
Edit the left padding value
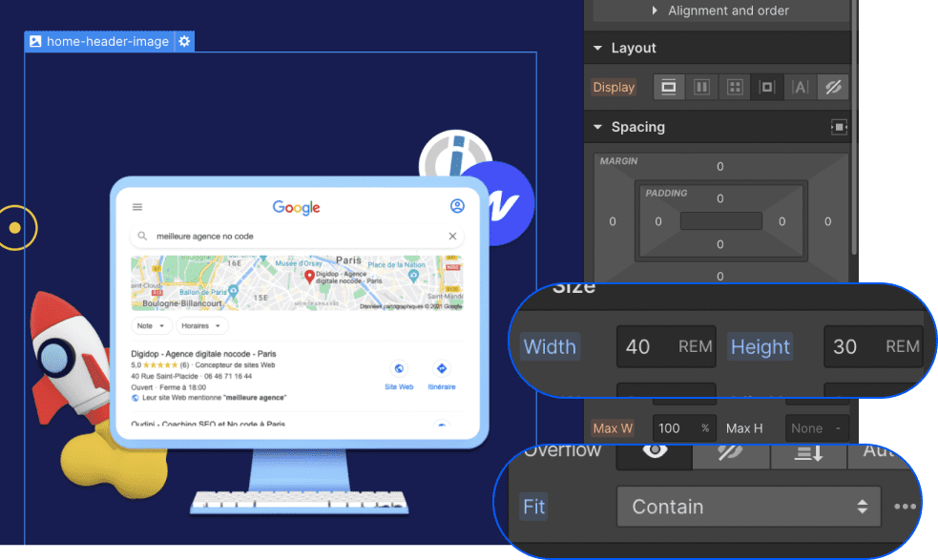[658, 221]
